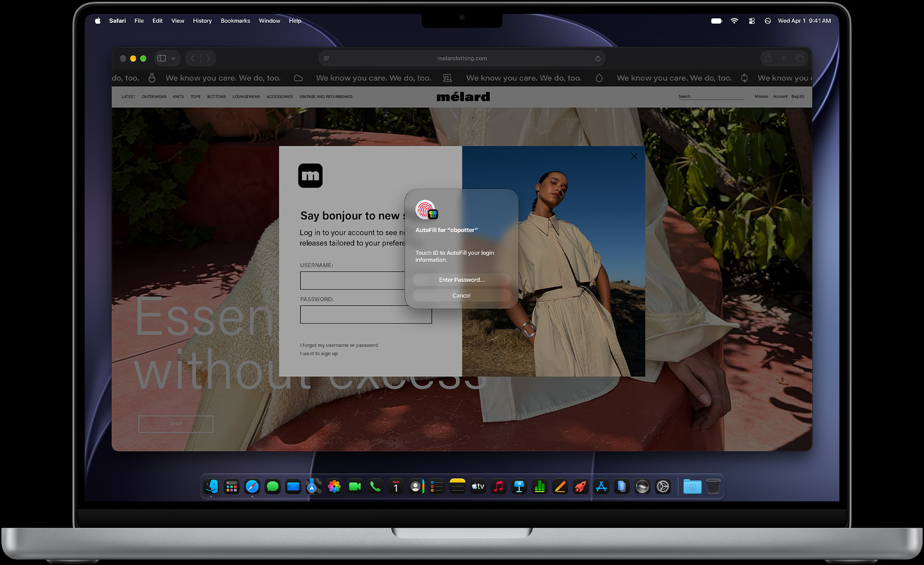Screen dimensions: 924x565
Task: Reload the page in address bar
Action: 598,58
